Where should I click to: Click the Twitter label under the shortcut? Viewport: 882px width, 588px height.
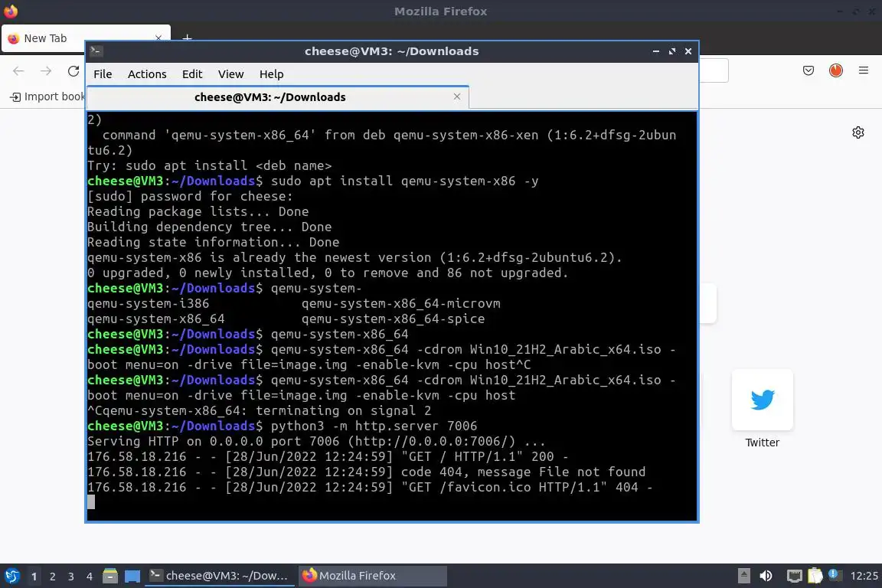(763, 443)
